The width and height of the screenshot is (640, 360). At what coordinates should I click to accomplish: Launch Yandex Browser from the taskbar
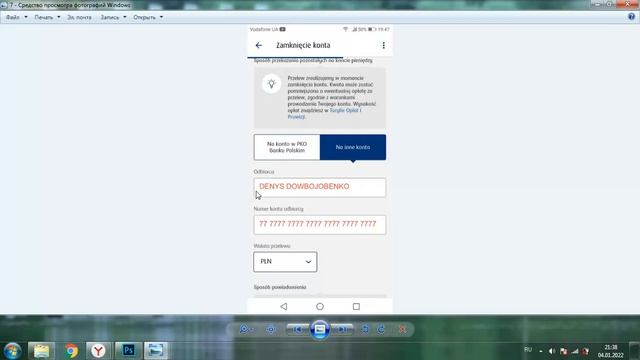[x=98, y=351]
